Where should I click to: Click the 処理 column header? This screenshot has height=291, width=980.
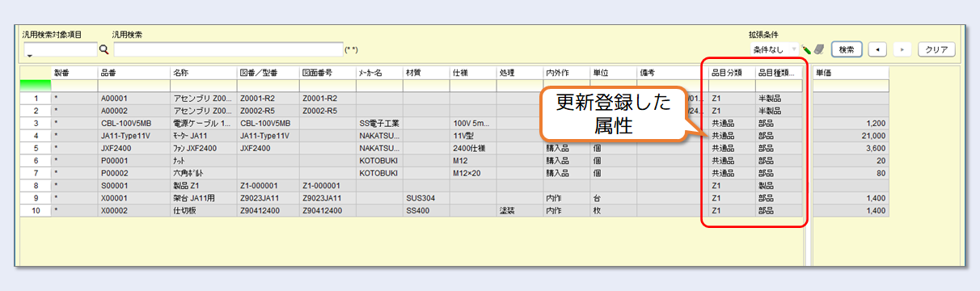pyautogui.click(x=520, y=73)
